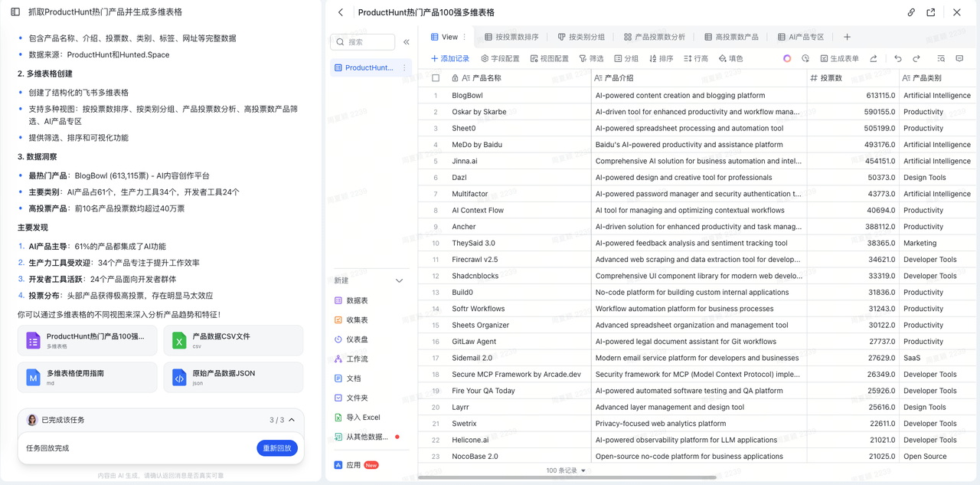Screen dimensions: 980x485
Task: Select row 1 containing BlogBowl
Action: click(436, 96)
